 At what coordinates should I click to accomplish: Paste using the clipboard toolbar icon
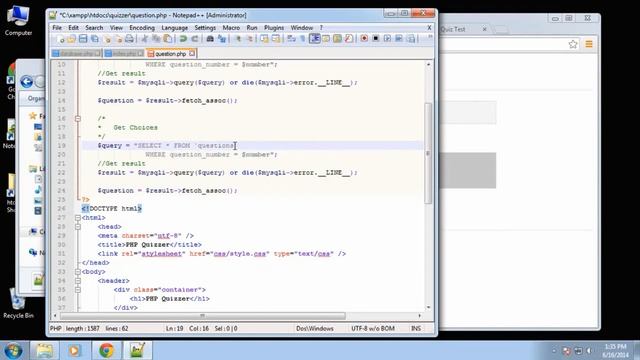click(x=167, y=39)
